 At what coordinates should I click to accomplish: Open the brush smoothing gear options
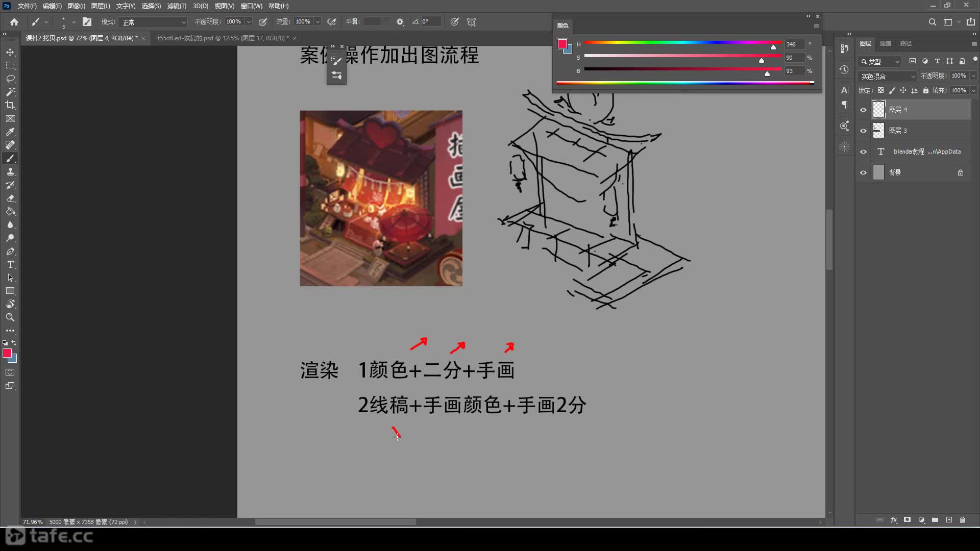click(x=400, y=22)
